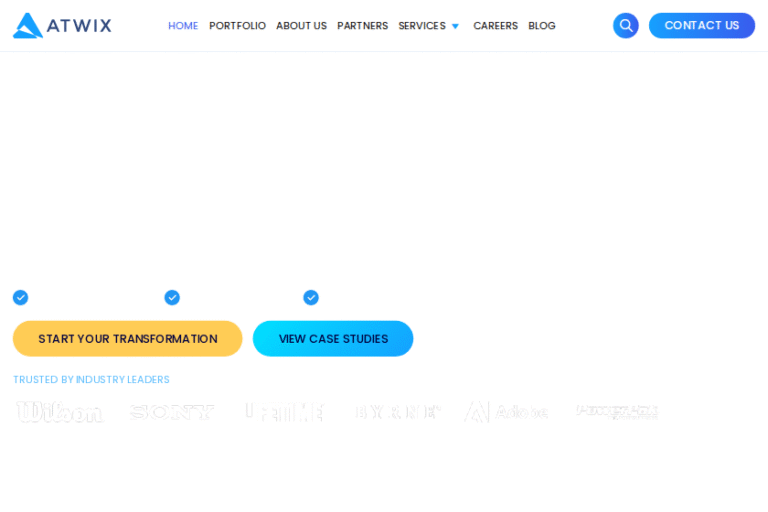Screen dimensions: 768x512
Task: Click the Trusted by Industry Leaders heading
Action: click(91, 380)
